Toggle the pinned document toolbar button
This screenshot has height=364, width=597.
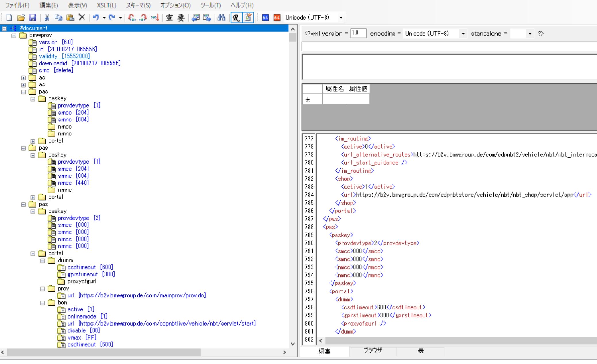point(248,18)
